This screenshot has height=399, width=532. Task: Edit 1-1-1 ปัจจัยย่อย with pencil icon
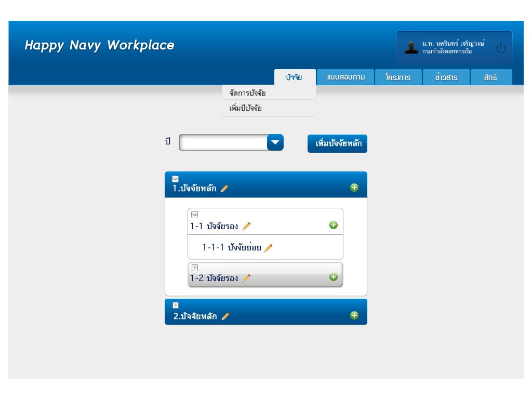pyautogui.click(x=268, y=248)
